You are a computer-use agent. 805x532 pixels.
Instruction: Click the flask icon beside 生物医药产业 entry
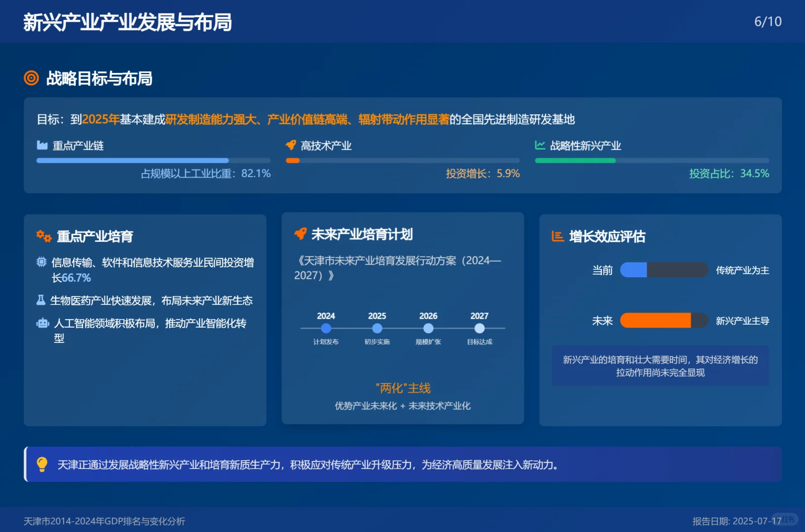[x=41, y=300]
